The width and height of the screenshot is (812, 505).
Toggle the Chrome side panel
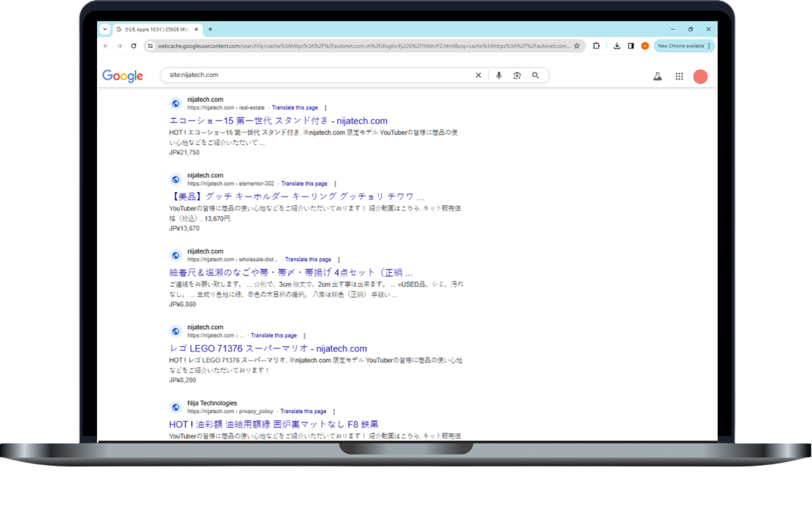point(630,46)
